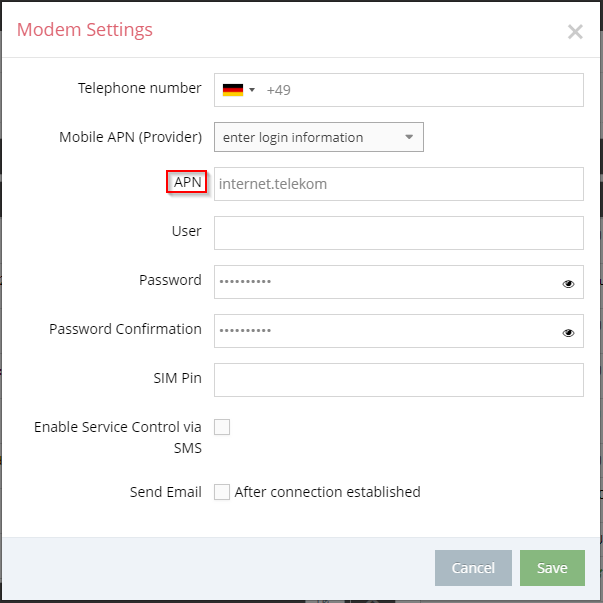Open the Mobile APN Provider dropdown
This screenshot has height=603, width=603.
click(319, 137)
